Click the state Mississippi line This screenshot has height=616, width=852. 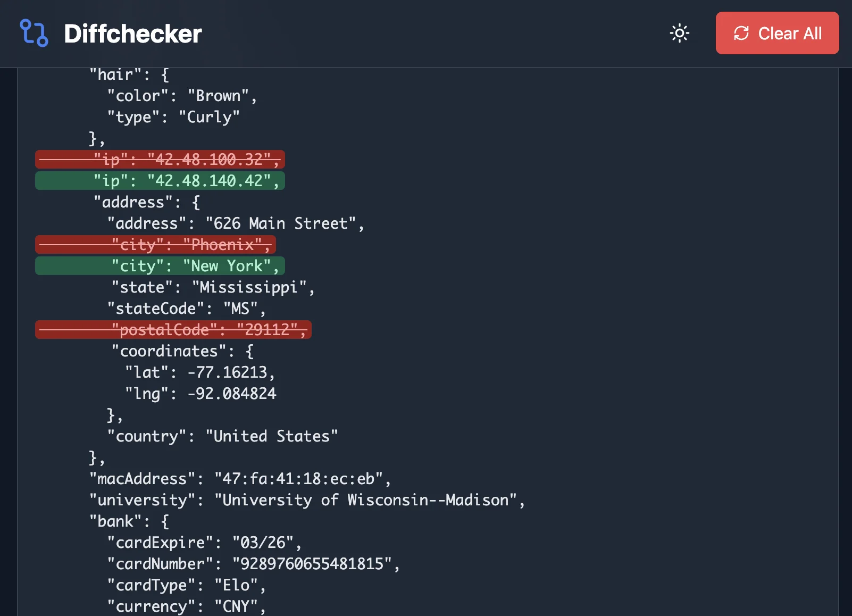pyautogui.click(x=213, y=287)
